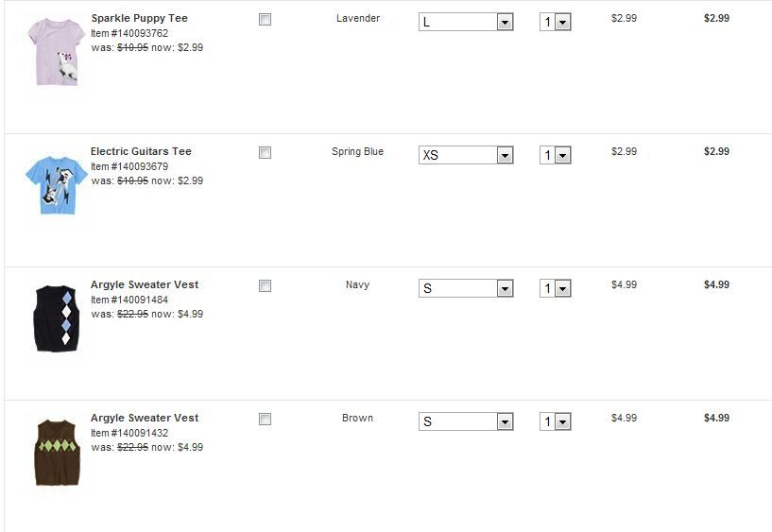Screen dimensions: 772x532
Task: Open the Electric Guitars Tee product link
Action: click(x=141, y=151)
